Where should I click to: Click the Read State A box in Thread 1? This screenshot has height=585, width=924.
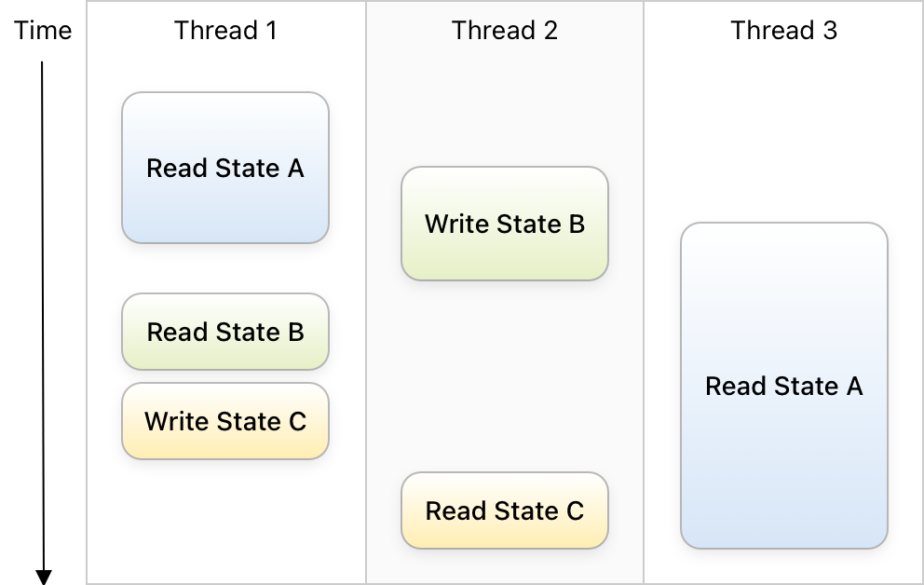225,168
